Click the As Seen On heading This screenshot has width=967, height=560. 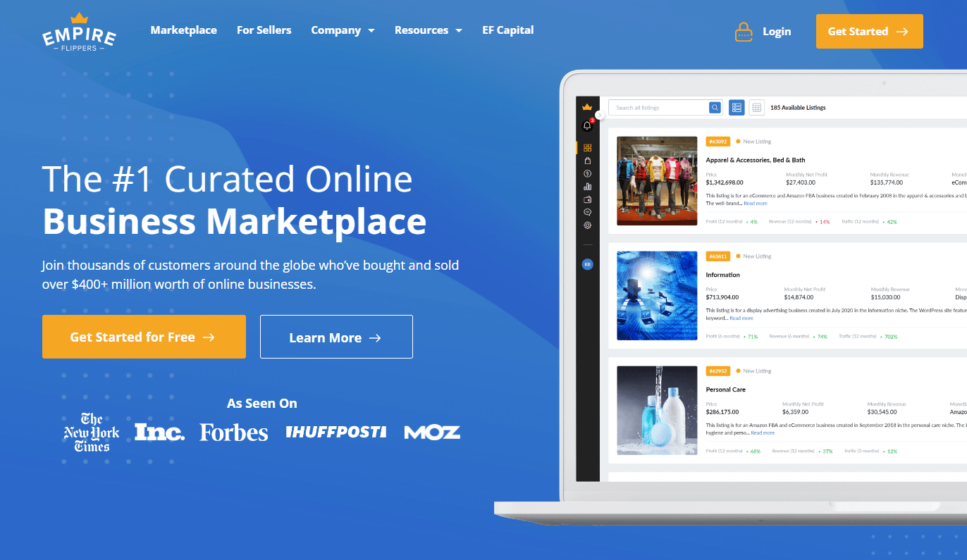tap(262, 404)
